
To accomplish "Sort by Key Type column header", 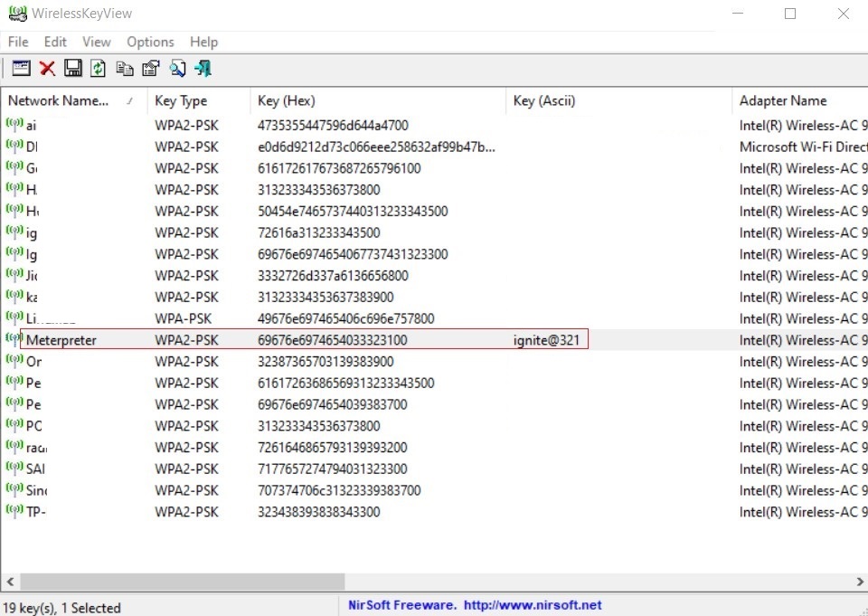I will coord(199,100).
